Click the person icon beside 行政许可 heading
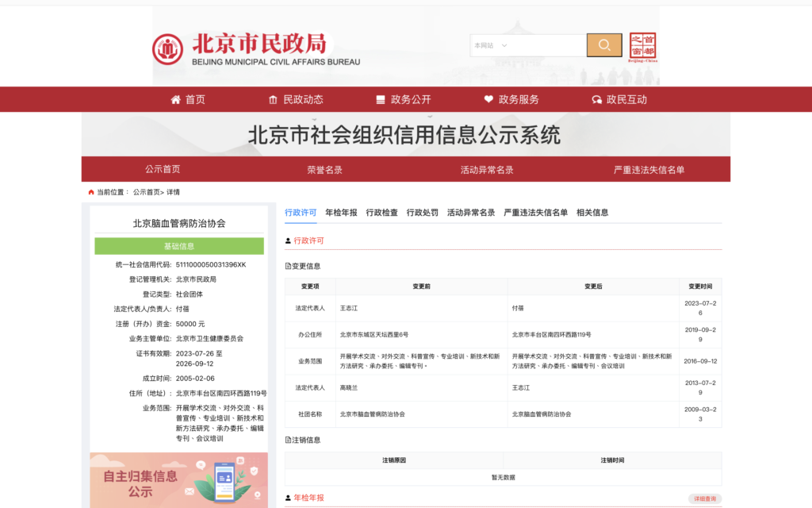The image size is (812, 508). point(288,241)
